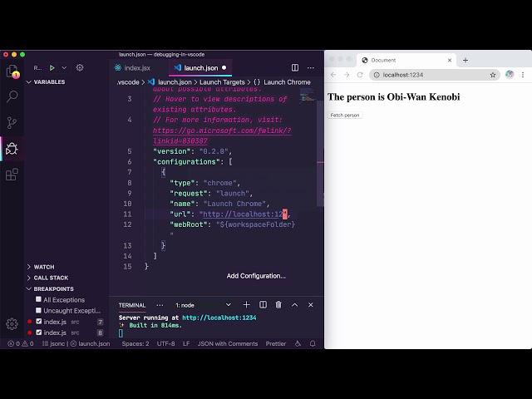
Task: Toggle the All Exceptions checkbox
Action: pos(38,299)
